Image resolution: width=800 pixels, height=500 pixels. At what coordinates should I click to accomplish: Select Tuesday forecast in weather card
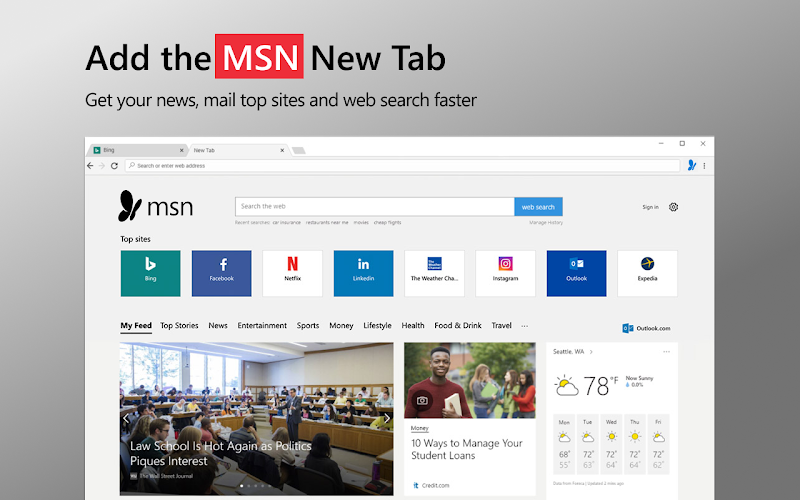pyautogui.click(x=588, y=445)
